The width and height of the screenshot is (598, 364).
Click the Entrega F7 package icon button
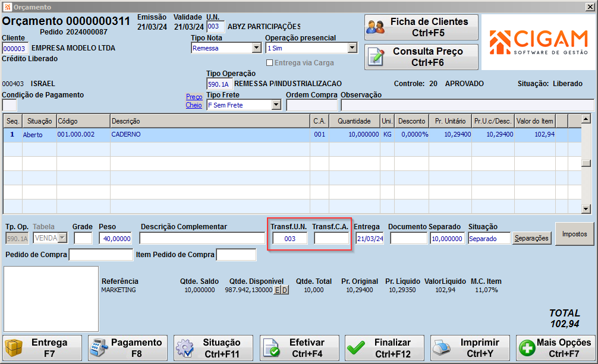42,347
